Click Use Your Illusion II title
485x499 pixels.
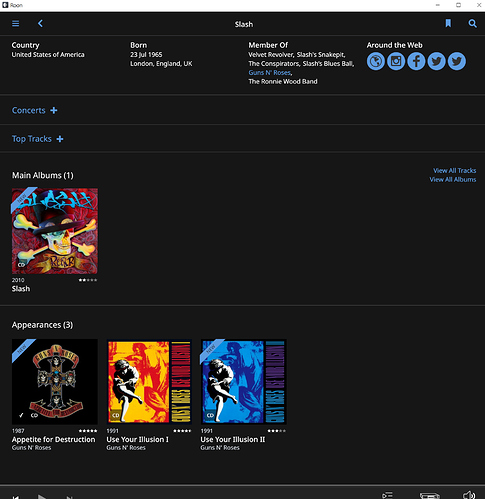233,439
